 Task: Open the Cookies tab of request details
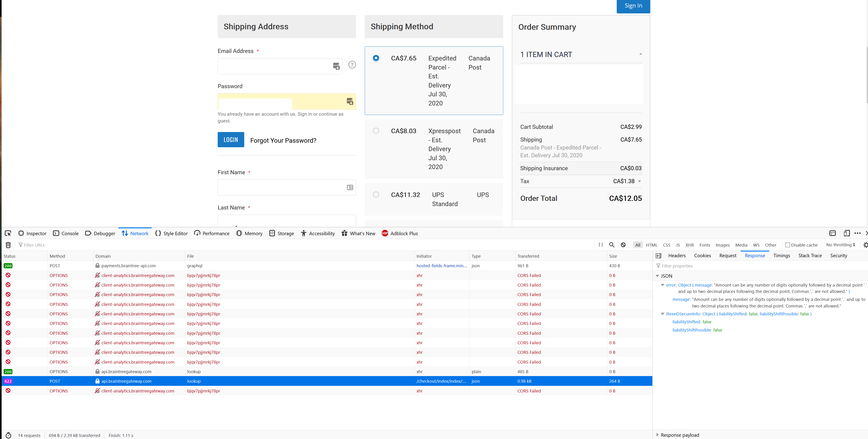coord(702,255)
